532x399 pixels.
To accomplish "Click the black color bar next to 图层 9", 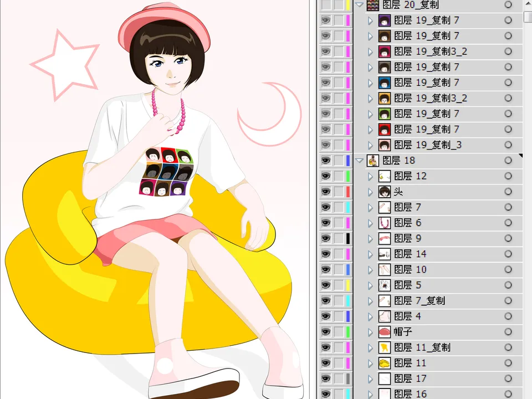I will (x=347, y=238).
